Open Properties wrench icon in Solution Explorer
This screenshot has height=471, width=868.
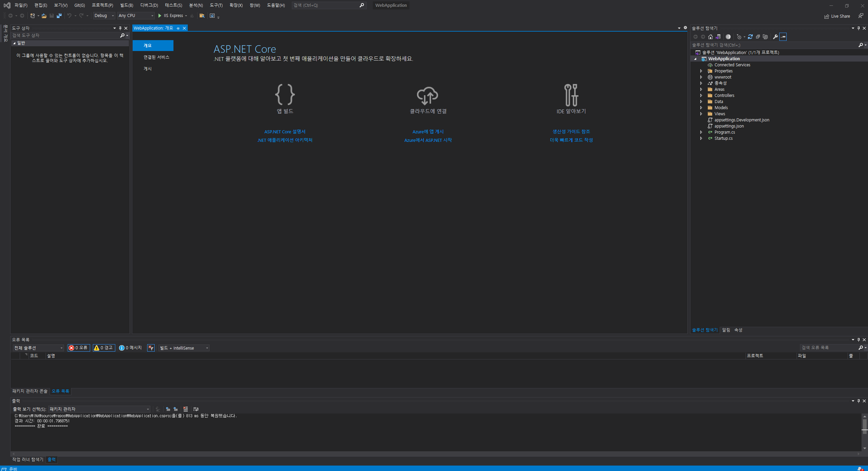(x=775, y=37)
